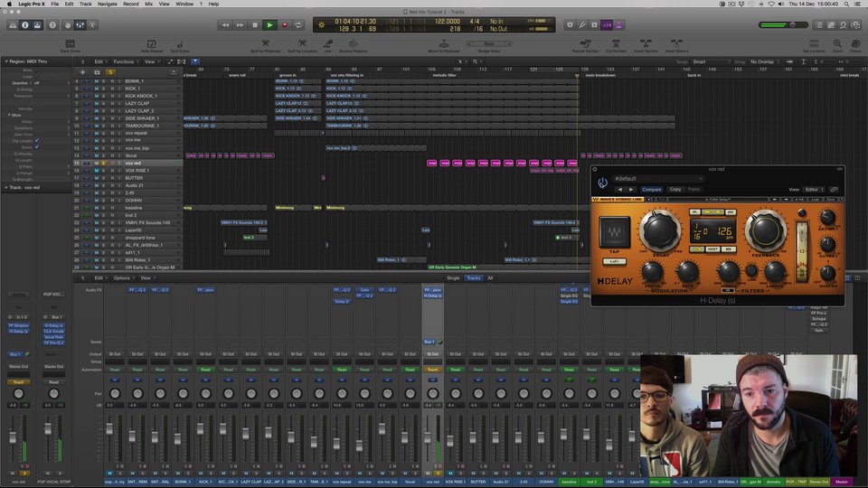Click Insert Section toolbar icon

(646, 43)
